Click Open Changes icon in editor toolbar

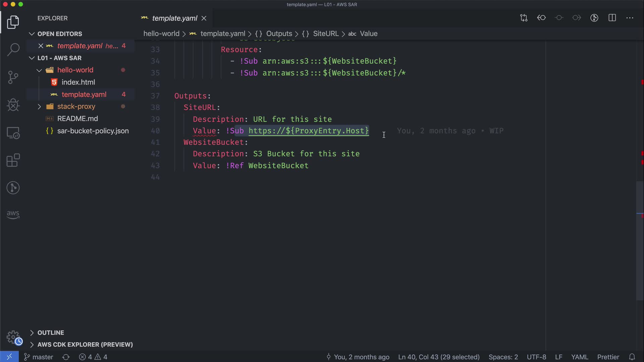coord(524,18)
